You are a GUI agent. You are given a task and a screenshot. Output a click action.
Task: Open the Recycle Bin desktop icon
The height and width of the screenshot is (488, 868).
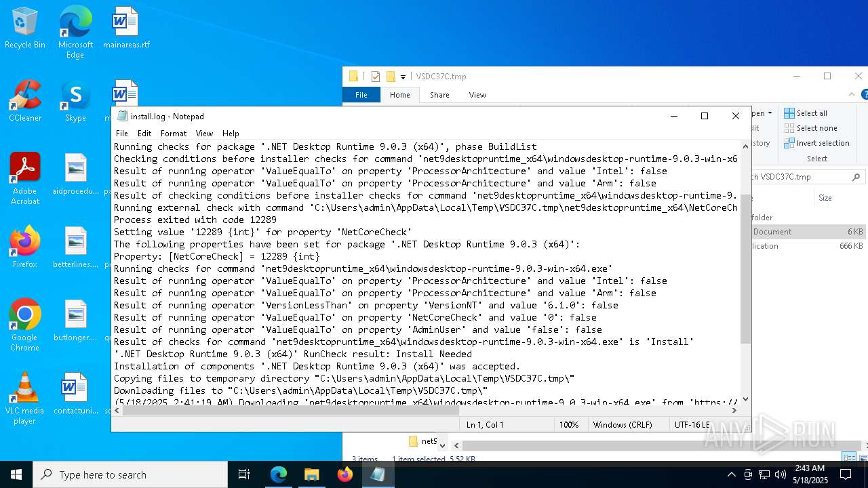pyautogui.click(x=25, y=28)
